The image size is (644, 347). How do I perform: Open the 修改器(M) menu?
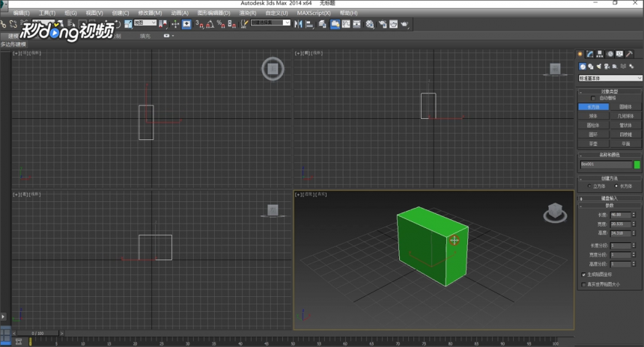(150, 13)
